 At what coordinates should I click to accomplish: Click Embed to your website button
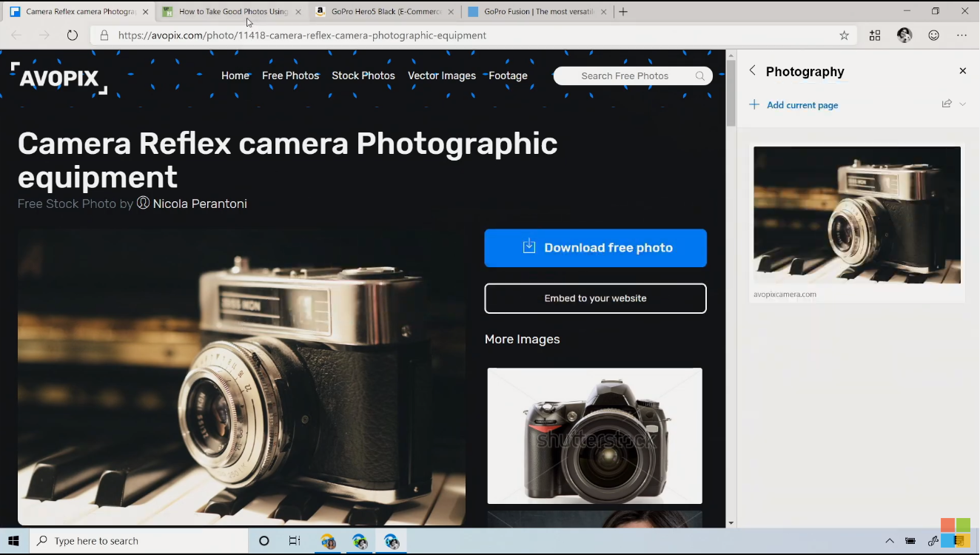tap(595, 298)
